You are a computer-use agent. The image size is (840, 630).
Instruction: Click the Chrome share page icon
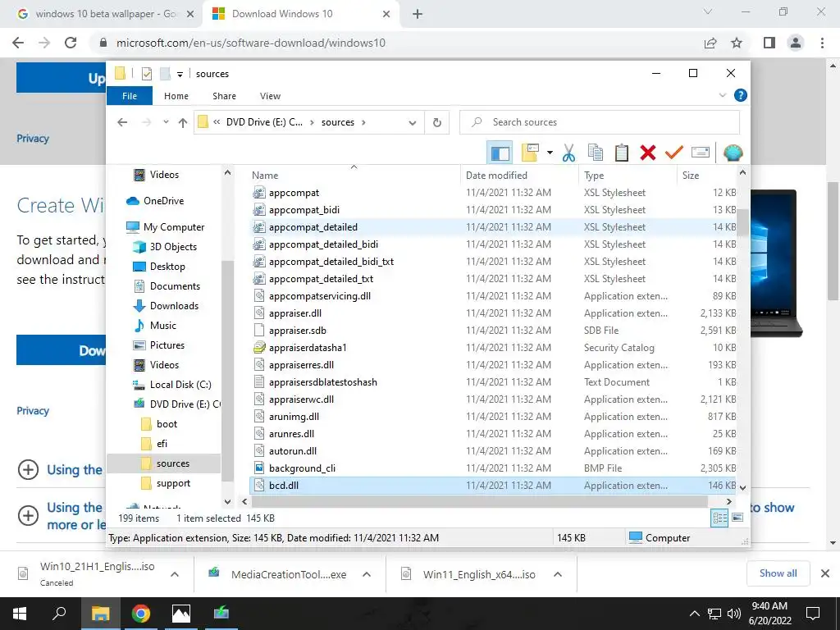tap(710, 43)
